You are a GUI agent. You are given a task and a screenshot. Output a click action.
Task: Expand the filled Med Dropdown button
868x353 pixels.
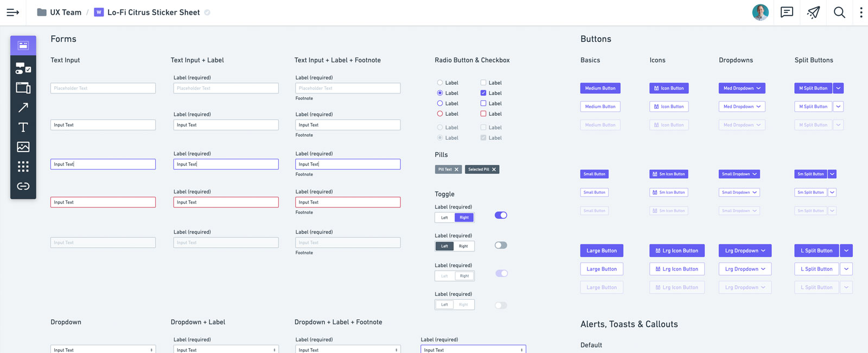pos(742,88)
